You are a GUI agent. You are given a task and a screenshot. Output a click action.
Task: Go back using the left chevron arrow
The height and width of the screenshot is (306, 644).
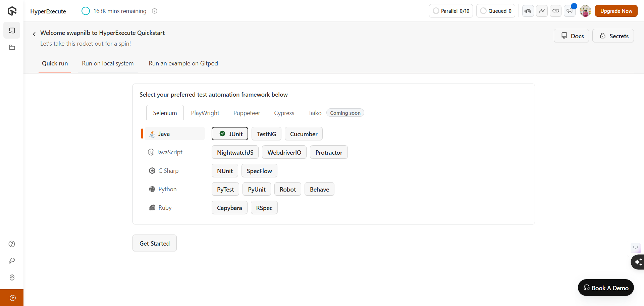pyautogui.click(x=34, y=34)
